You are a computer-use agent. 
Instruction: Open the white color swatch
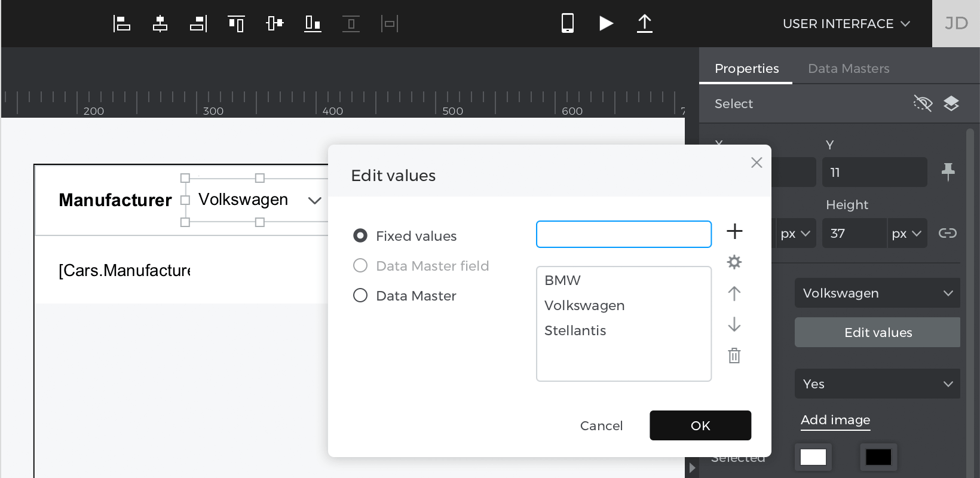(x=813, y=457)
